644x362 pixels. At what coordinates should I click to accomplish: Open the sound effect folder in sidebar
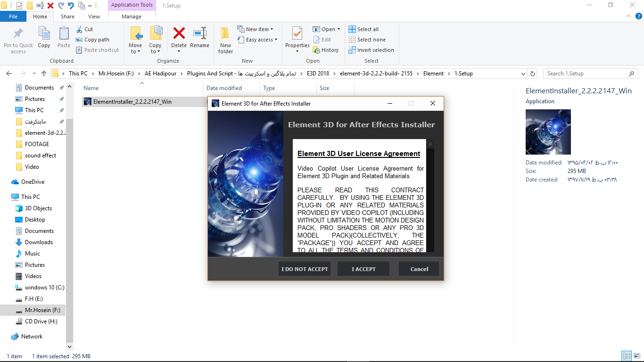click(40, 156)
